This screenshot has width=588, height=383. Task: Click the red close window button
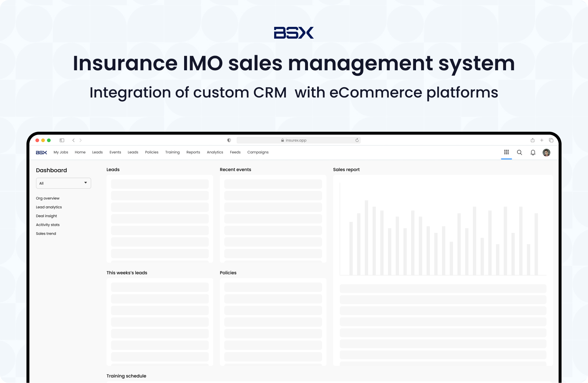tap(37, 140)
